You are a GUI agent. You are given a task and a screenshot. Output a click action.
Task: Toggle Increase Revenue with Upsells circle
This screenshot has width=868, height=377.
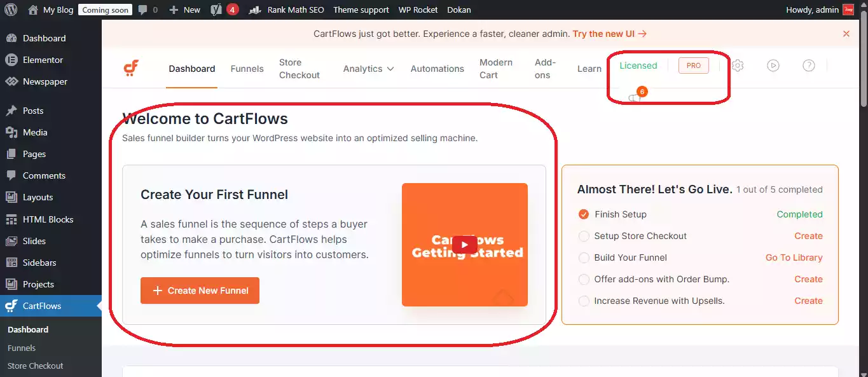click(x=584, y=301)
